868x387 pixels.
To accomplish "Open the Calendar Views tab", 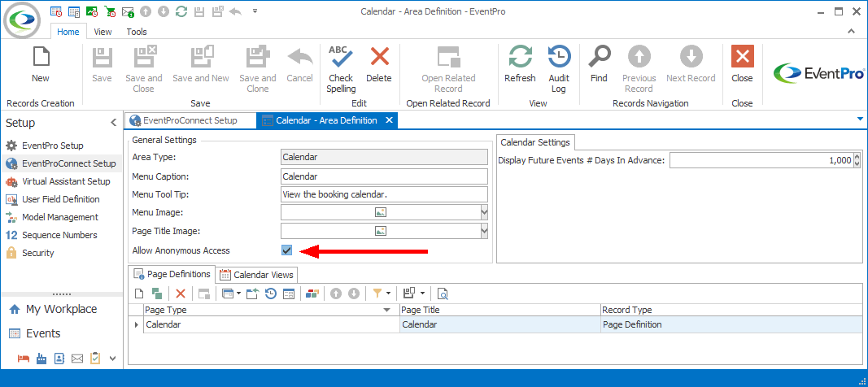I will click(x=256, y=275).
